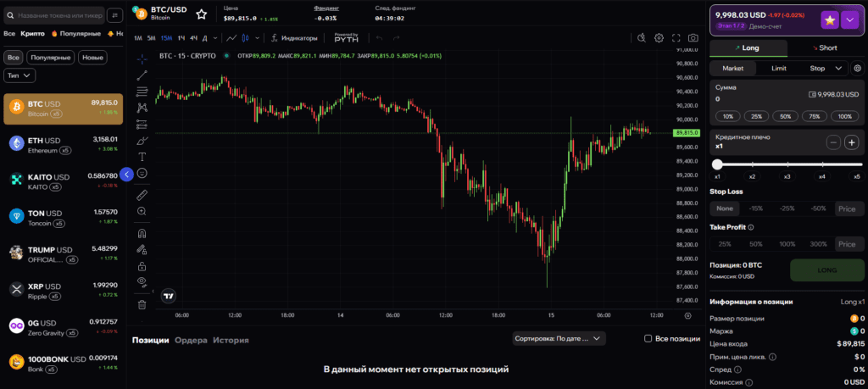Select the Limit order type
This screenshot has width=868, height=389.
(779, 68)
